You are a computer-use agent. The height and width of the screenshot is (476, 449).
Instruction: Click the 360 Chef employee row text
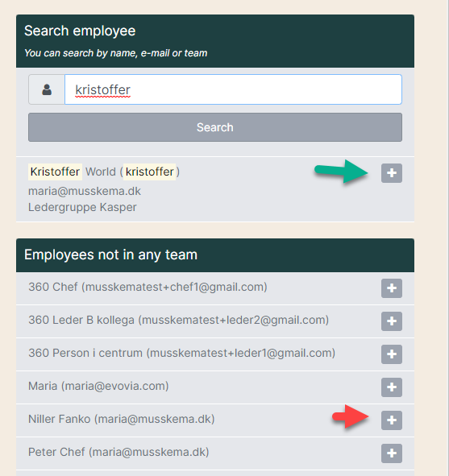click(148, 287)
